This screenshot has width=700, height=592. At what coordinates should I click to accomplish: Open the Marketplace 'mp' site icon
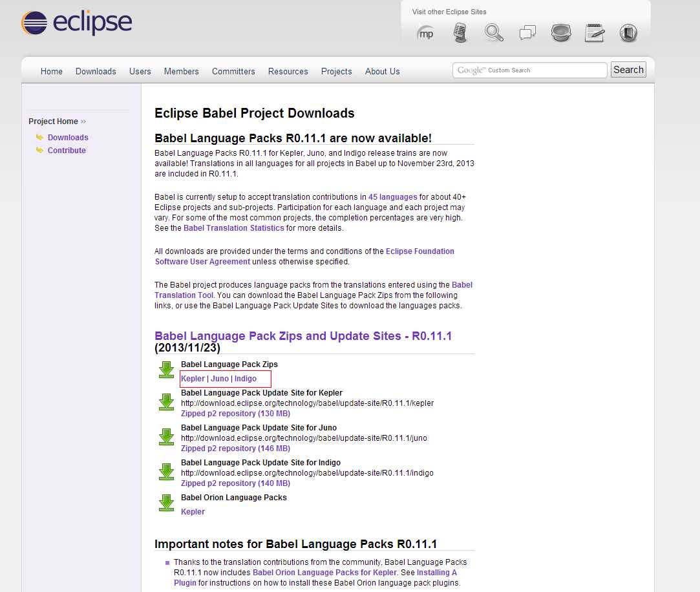pyautogui.click(x=425, y=34)
